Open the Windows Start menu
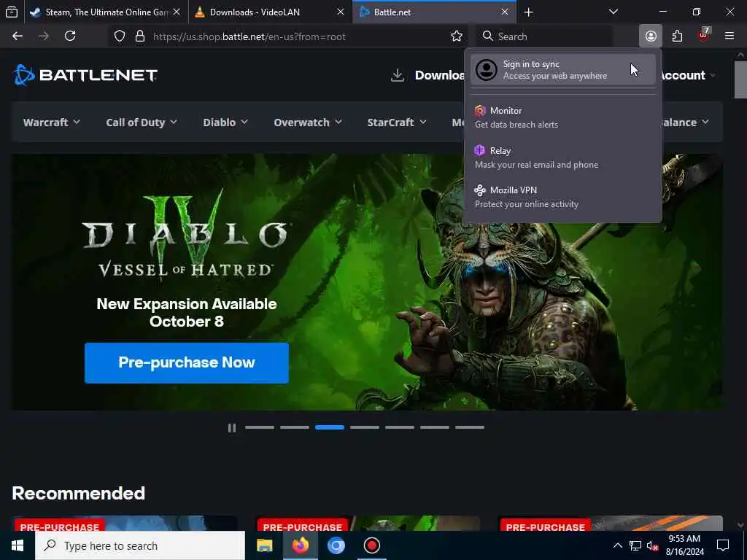This screenshot has width=747, height=560. click(x=18, y=545)
